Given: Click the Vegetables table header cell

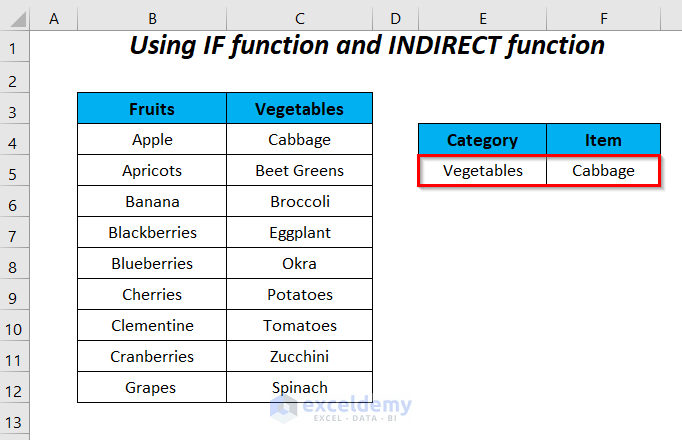Looking at the screenshot, I should coord(299,109).
